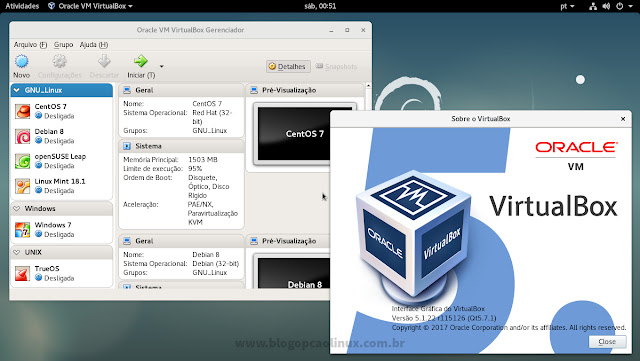
Task: Click the Linux Mint 18.1 name
Action: point(60,181)
